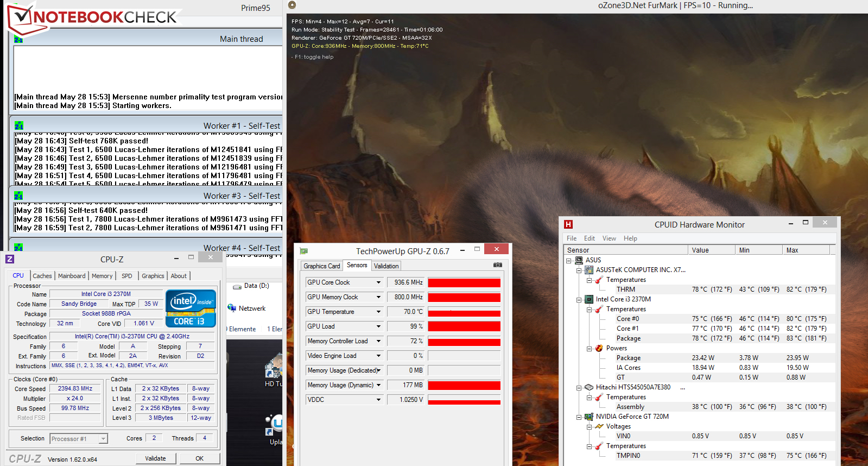868x466 pixels.
Task: Open the GPU Load sensor dropdown
Action: [378, 326]
